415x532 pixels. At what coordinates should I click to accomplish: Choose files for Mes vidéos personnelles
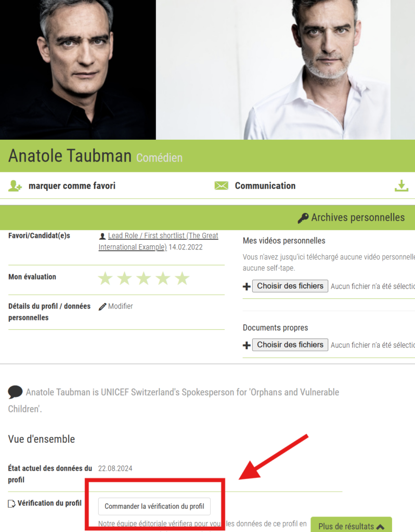290,286
